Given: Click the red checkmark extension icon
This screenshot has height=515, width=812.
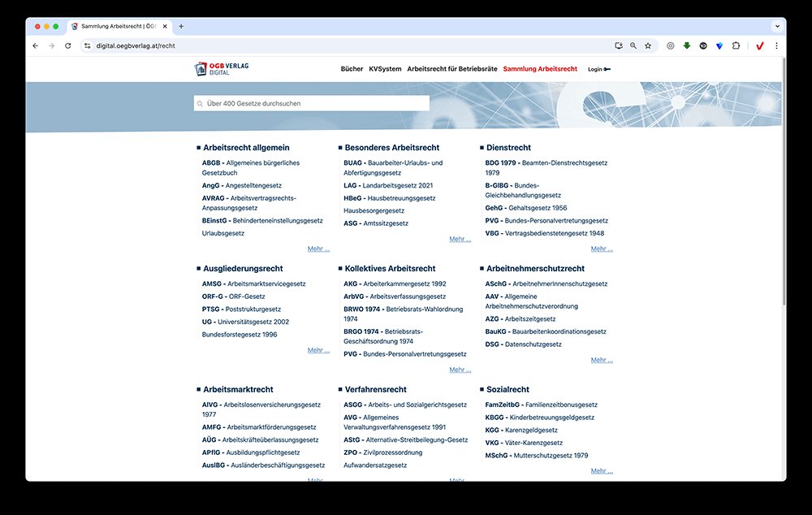Looking at the screenshot, I should click(x=759, y=46).
